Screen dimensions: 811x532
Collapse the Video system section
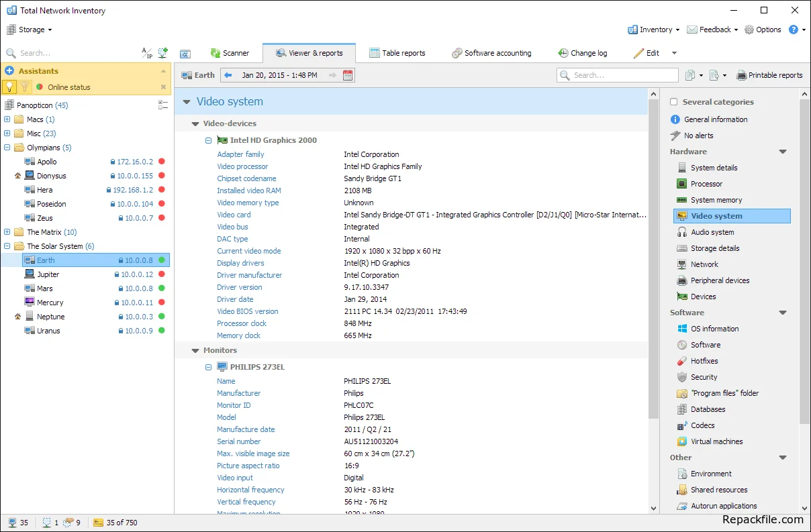pyautogui.click(x=187, y=102)
